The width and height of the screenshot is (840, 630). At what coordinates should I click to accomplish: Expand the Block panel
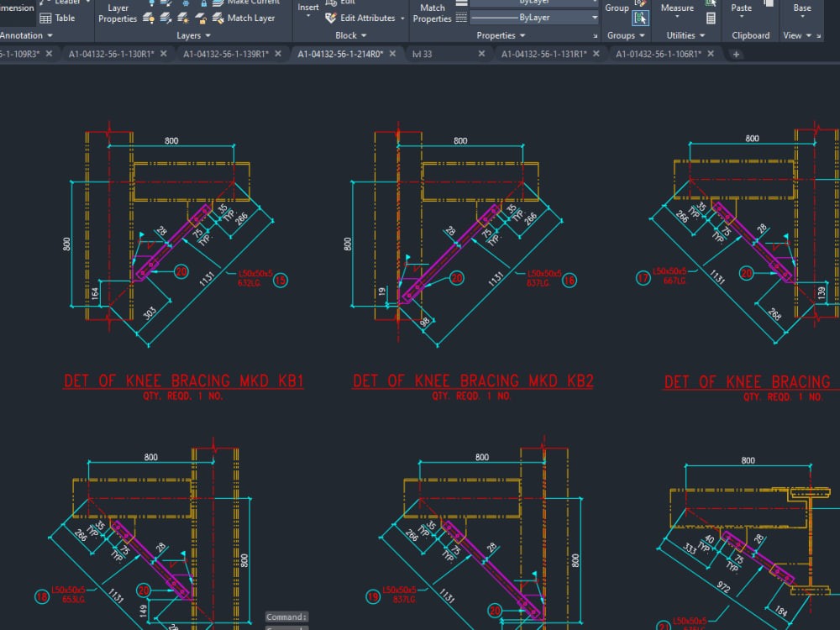pos(351,35)
